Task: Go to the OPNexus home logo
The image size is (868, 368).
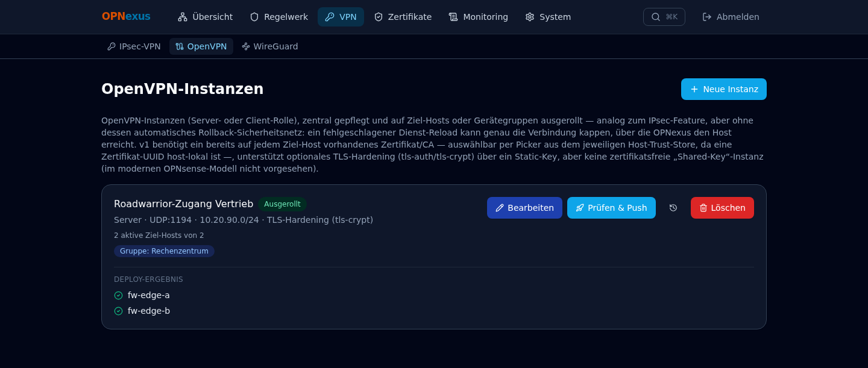Action: (x=126, y=17)
